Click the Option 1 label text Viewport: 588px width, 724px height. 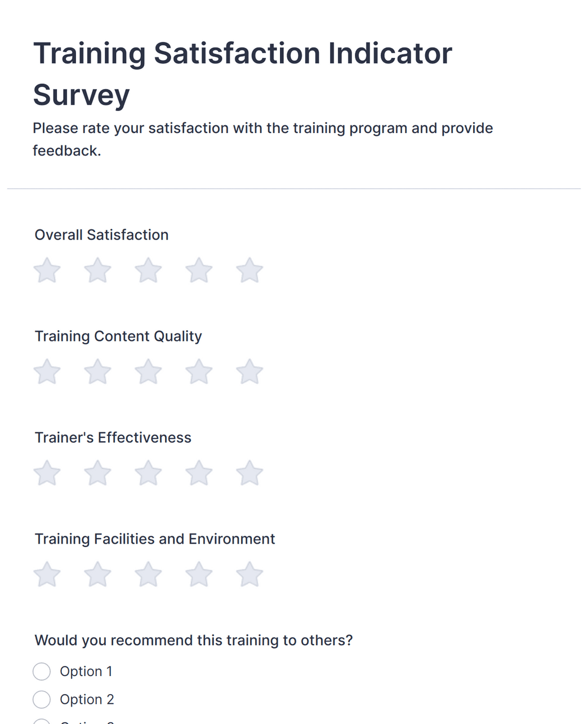click(x=87, y=671)
